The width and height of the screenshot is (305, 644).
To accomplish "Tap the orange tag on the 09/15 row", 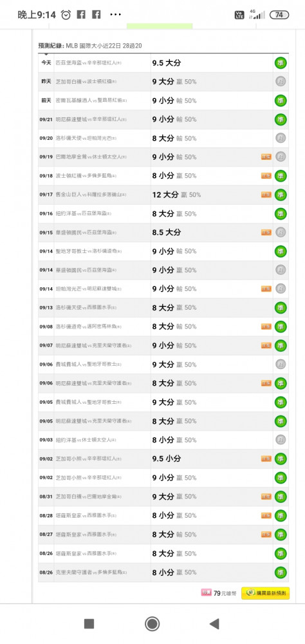I will [266, 232].
